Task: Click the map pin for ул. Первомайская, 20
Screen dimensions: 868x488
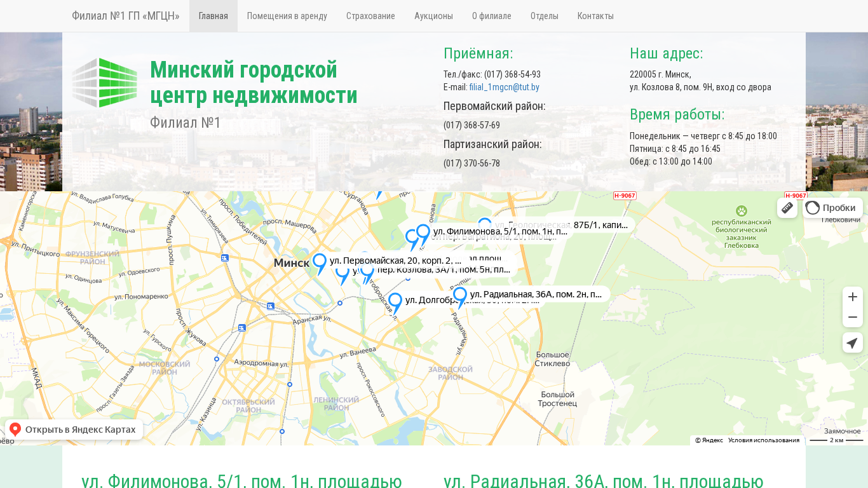Action: [320, 262]
